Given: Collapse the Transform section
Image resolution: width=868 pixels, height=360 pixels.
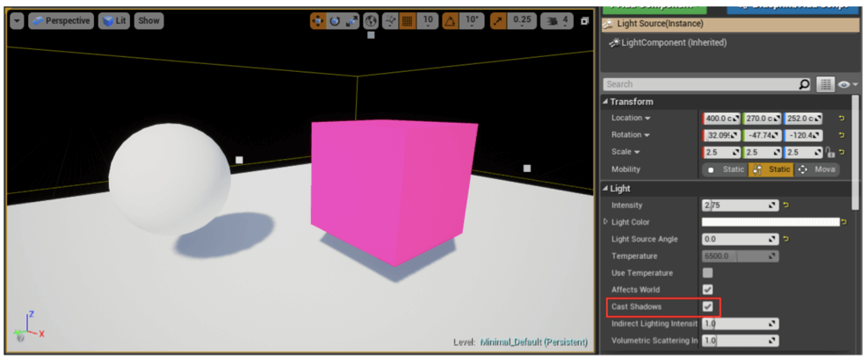Looking at the screenshot, I should pyautogui.click(x=605, y=102).
